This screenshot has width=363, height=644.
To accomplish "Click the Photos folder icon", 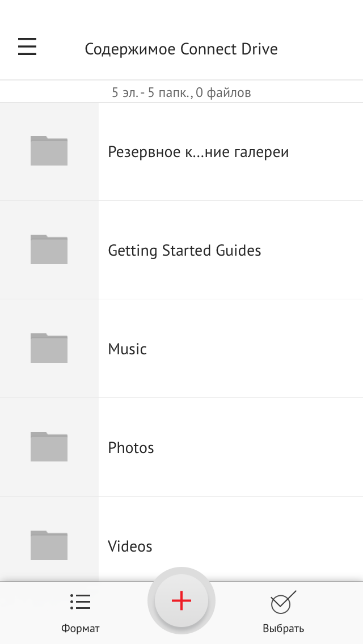I will pos(49,447).
